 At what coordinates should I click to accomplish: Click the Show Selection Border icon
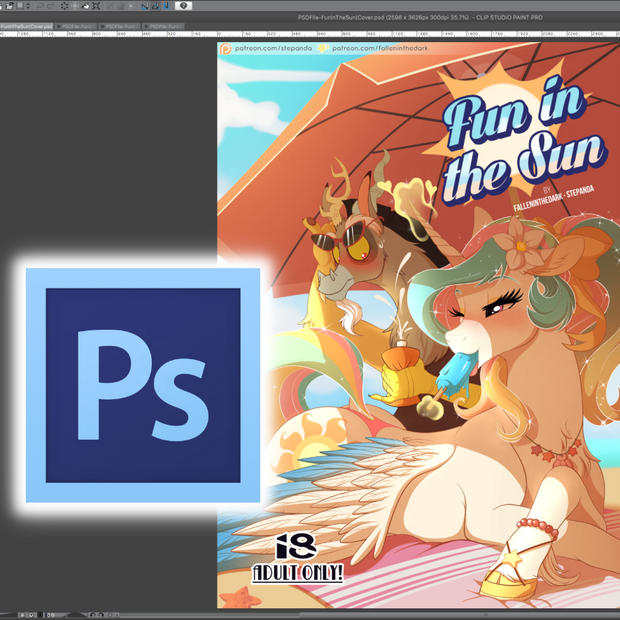point(131,6)
